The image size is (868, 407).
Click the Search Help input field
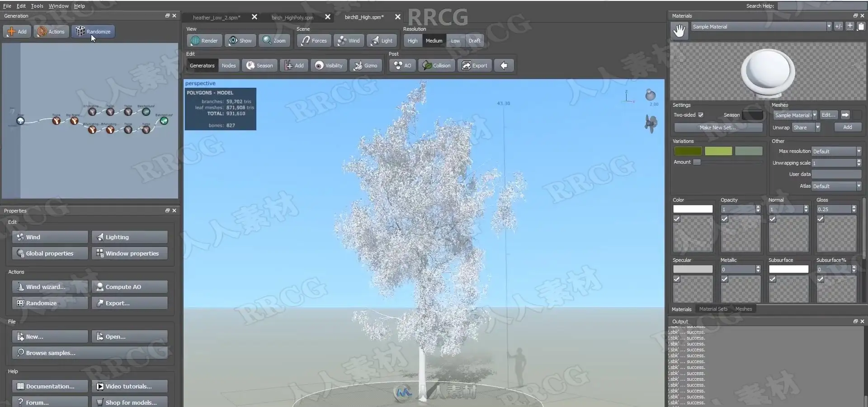(x=821, y=6)
